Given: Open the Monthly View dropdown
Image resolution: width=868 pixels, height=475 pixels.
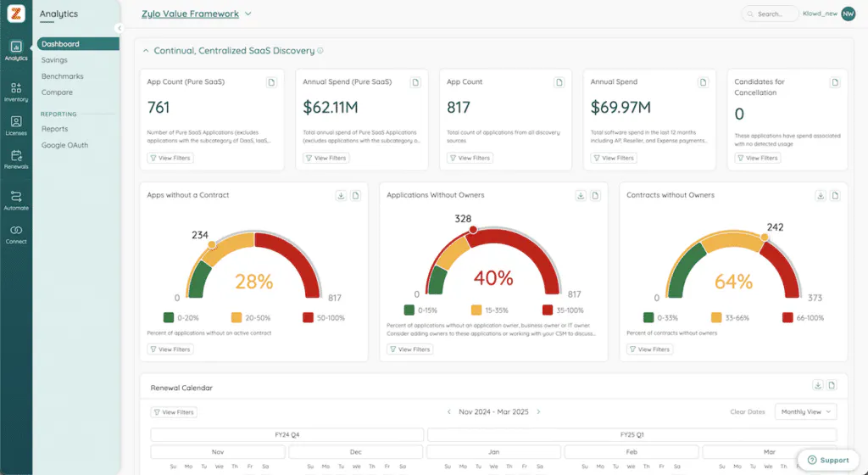Looking at the screenshot, I should tap(805, 412).
